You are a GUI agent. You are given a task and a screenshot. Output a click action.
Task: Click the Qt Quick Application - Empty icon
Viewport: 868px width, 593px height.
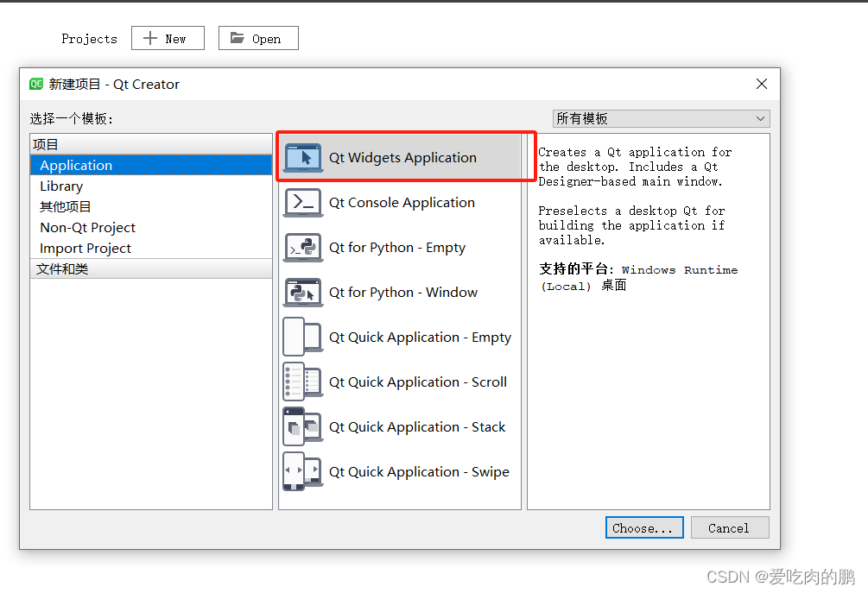(x=303, y=337)
